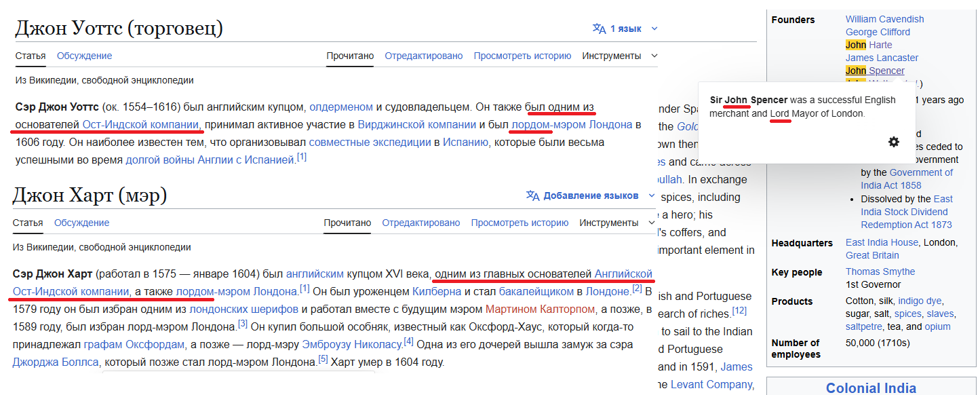980x395 pixels.
Task: Follow the 'Испанию' link
Action: [x=465, y=143]
